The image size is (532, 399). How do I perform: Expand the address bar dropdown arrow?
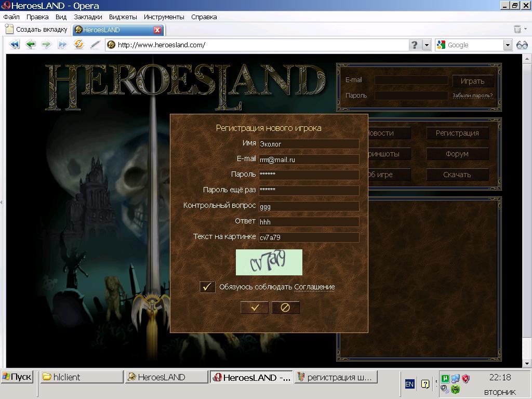(427, 45)
